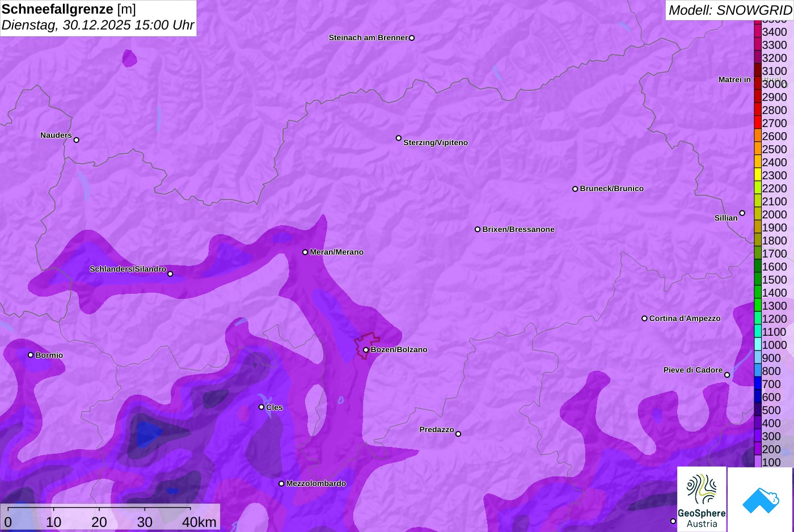Click the Sterzing/Vipiteno label text

(x=436, y=142)
